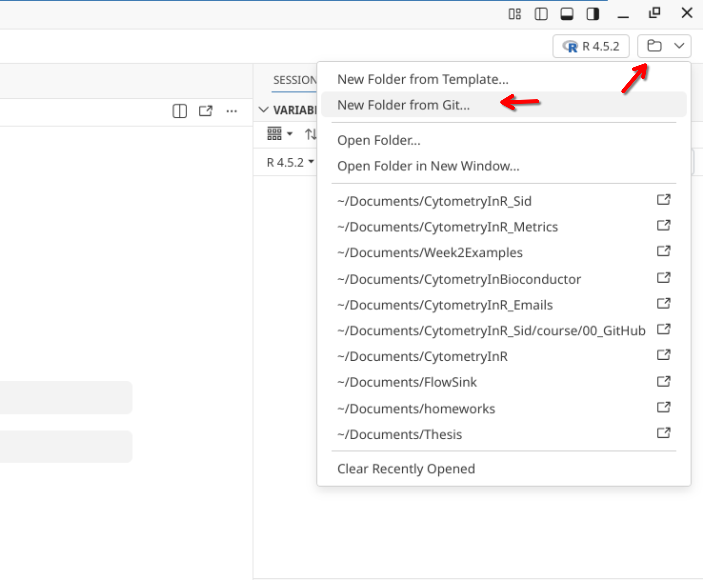Click the R 4.5.2 interpreter button
Image resolution: width=703 pixels, height=580 pixels.
[591, 46]
